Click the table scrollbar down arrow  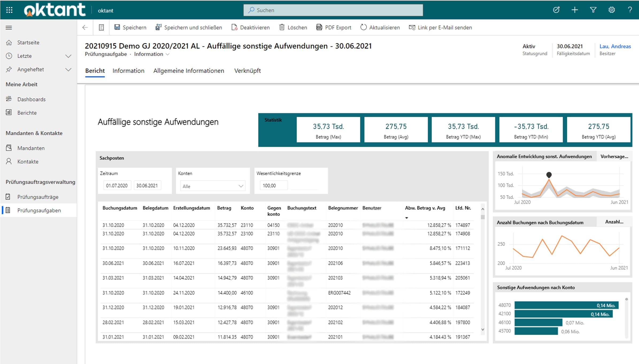483,330
